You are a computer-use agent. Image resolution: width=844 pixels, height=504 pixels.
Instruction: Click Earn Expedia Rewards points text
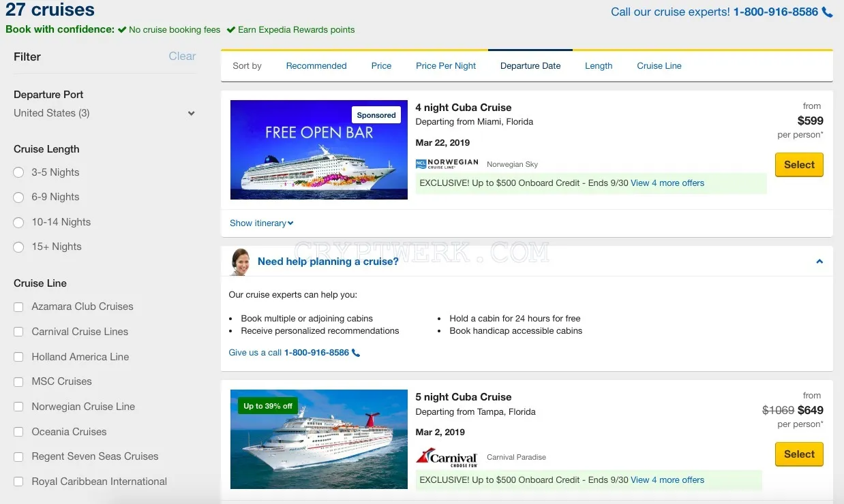click(296, 30)
